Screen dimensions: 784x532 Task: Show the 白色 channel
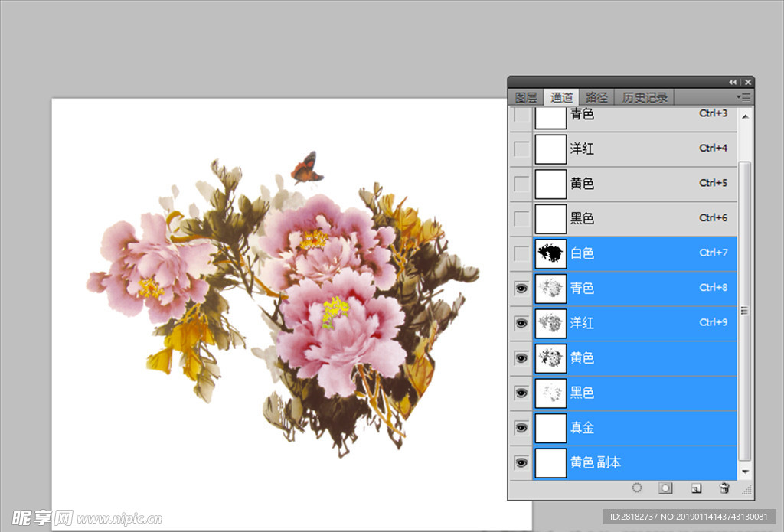(x=521, y=253)
